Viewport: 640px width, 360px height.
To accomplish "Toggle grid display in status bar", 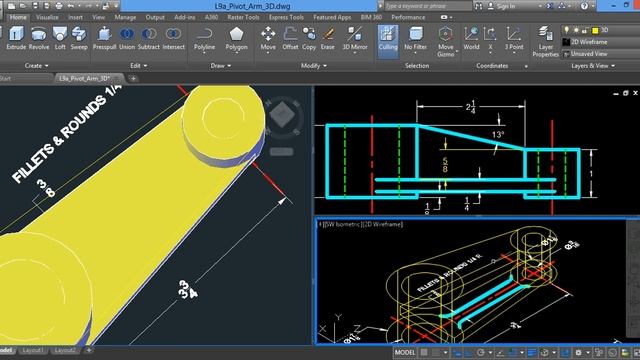I will (x=424, y=353).
